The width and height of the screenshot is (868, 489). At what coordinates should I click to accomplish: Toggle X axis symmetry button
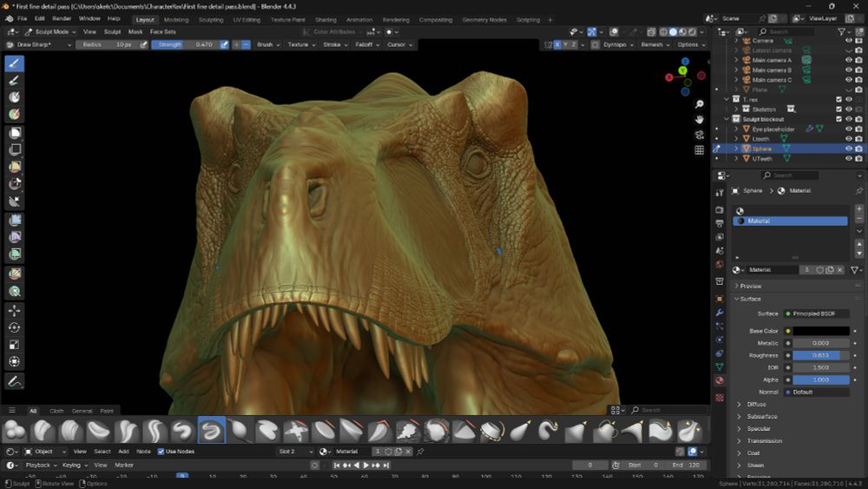[557, 44]
